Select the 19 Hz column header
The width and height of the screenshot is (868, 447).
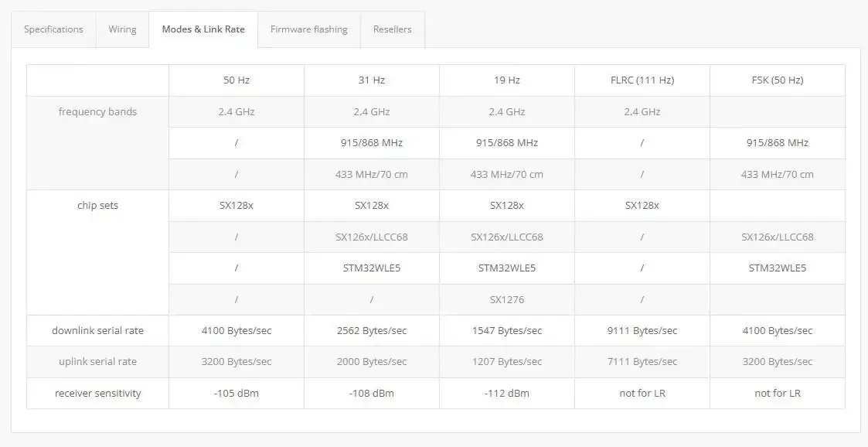click(x=507, y=80)
